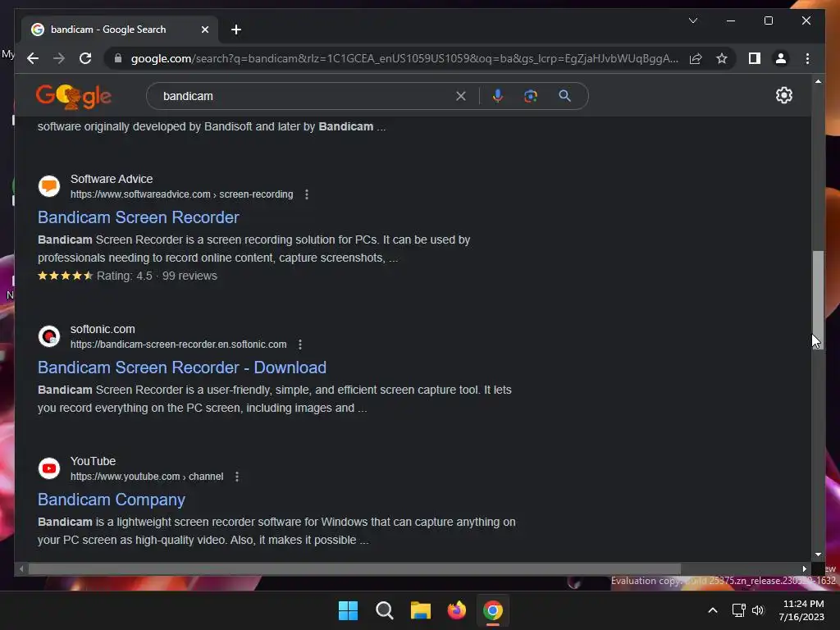Click the softonic.com site name
This screenshot has width=840, height=630.
tap(103, 329)
